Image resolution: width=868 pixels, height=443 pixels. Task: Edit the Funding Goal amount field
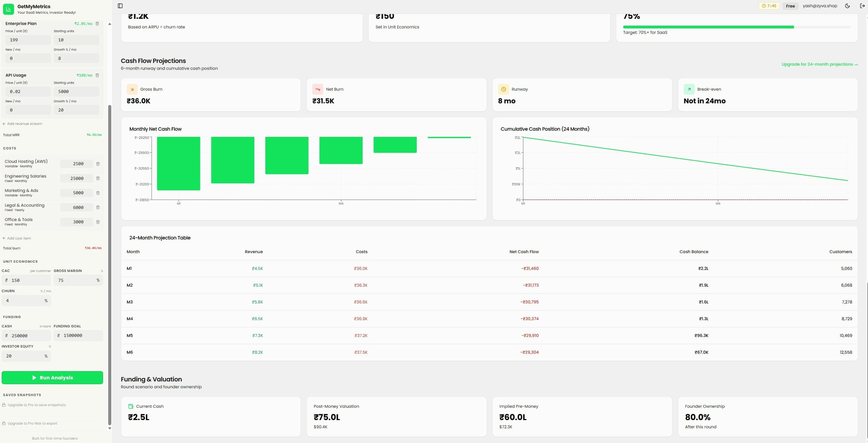point(78,335)
